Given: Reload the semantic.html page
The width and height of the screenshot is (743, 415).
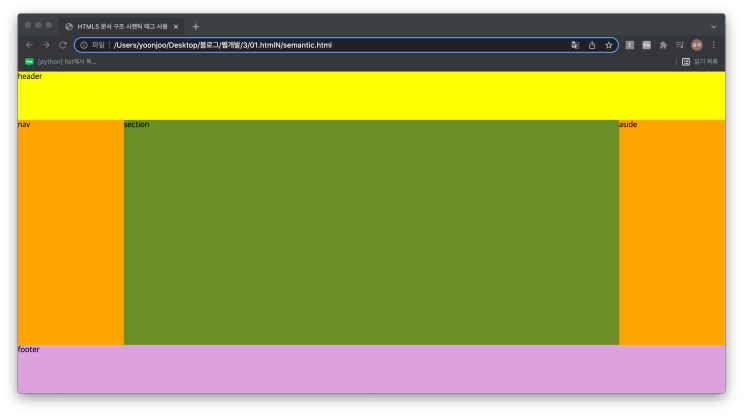Looking at the screenshot, I should point(63,45).
